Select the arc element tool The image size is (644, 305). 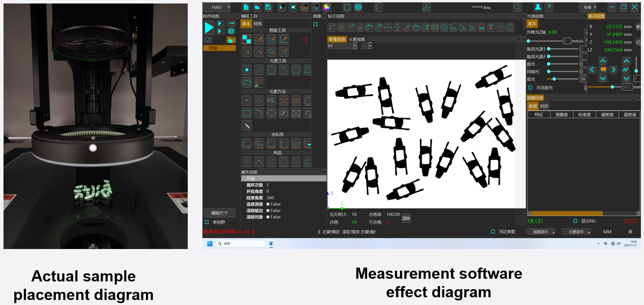tap(284, 70)
